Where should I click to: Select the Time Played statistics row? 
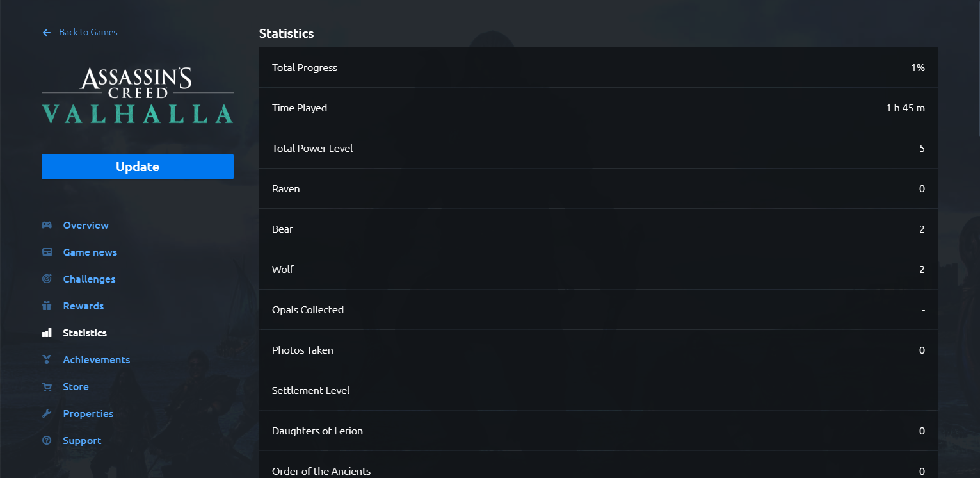click(598, 108)
